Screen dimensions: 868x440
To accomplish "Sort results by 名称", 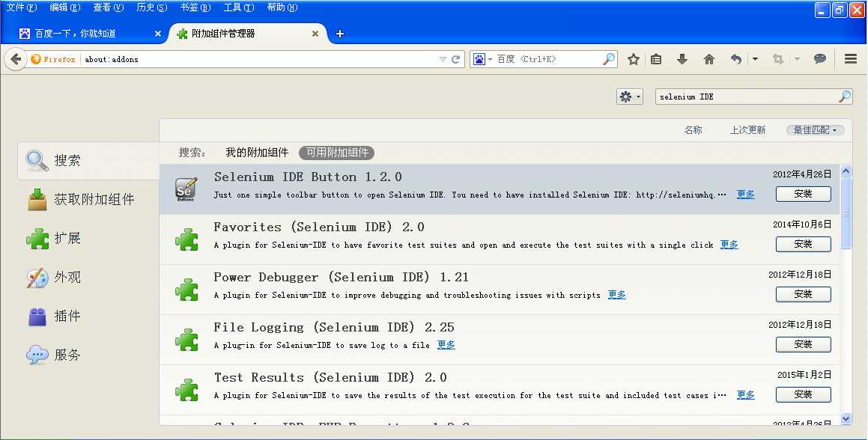I will pos(693,130).
